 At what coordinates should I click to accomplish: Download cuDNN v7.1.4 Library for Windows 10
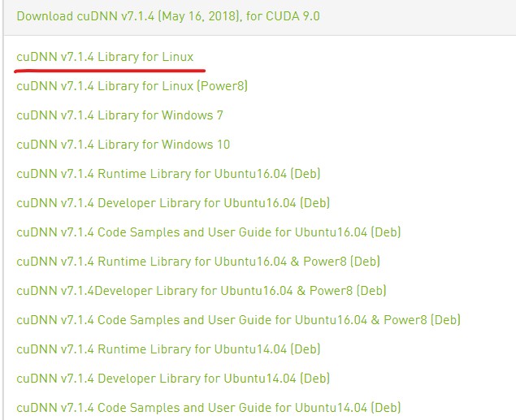click(x=123, y=145)
